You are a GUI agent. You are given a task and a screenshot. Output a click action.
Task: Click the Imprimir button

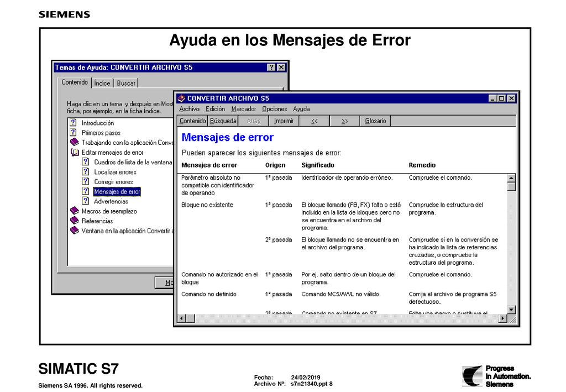[x=284, y=121]
